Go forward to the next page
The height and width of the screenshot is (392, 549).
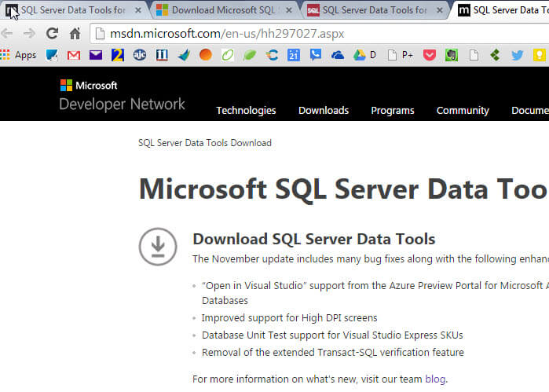29,34
